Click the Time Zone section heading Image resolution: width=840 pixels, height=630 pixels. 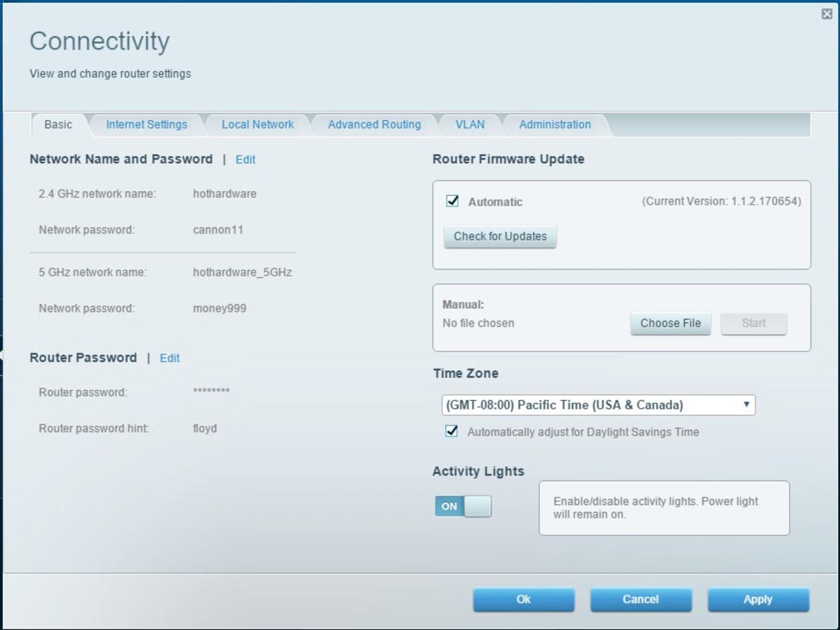coord(466,374)
